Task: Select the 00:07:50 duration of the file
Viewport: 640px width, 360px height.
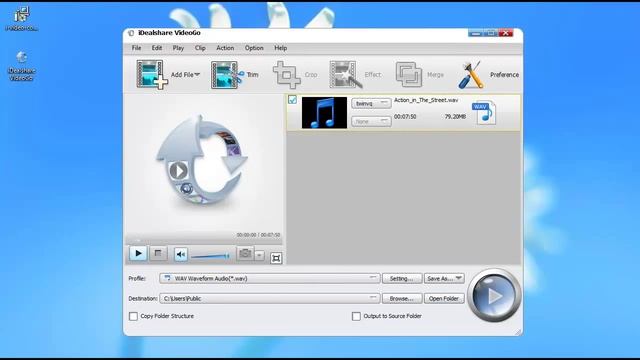Action: coord(405,117)
